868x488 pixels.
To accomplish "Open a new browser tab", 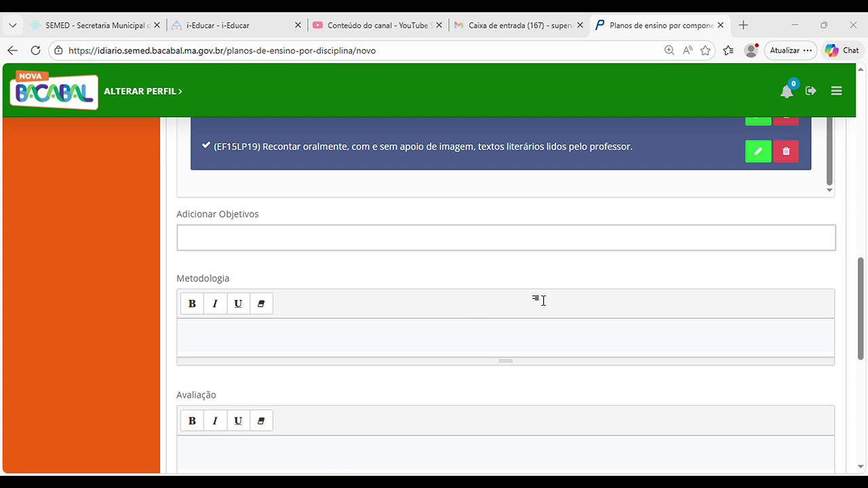I will coord(743,25).
